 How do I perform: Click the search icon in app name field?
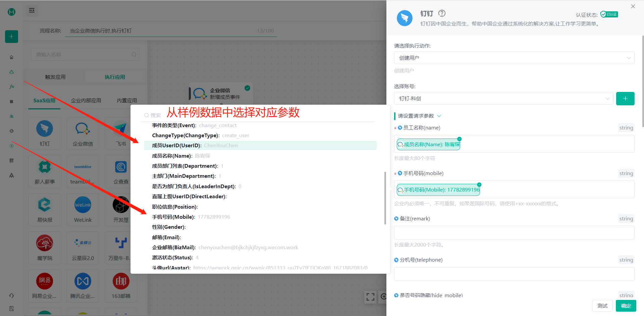pos(134,54)
